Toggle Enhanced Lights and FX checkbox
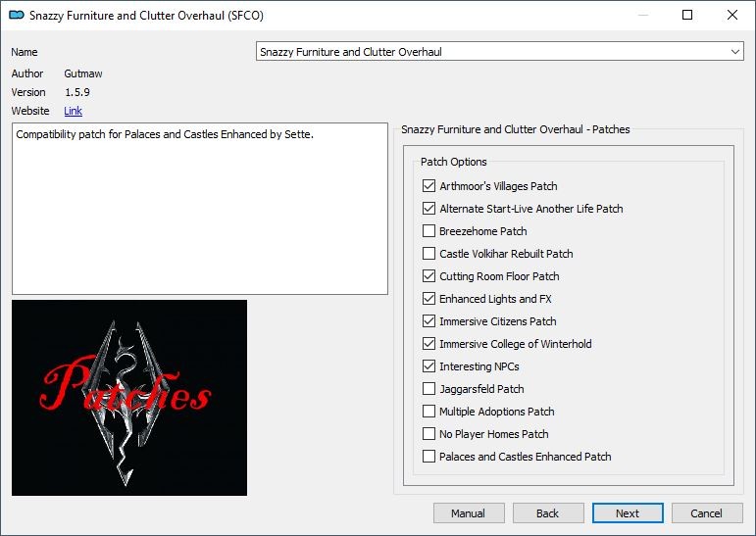This screenshot has height=536, width=756. click(428, 299)
